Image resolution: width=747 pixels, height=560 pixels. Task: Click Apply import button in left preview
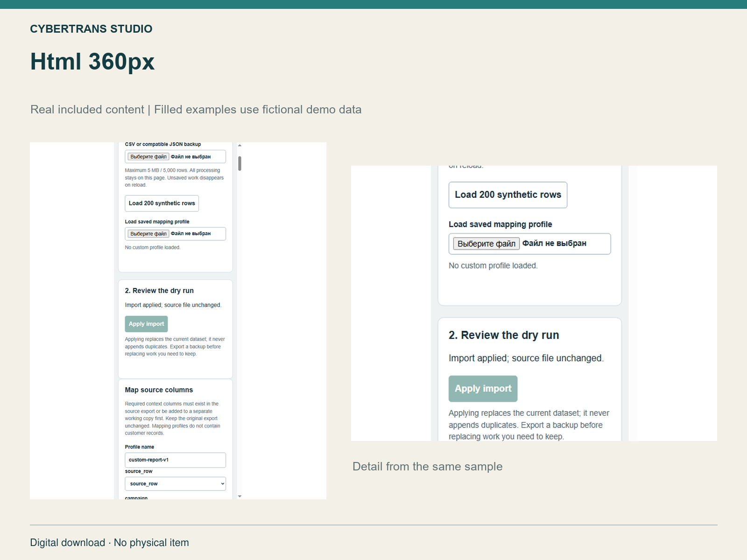pos(146,324)
